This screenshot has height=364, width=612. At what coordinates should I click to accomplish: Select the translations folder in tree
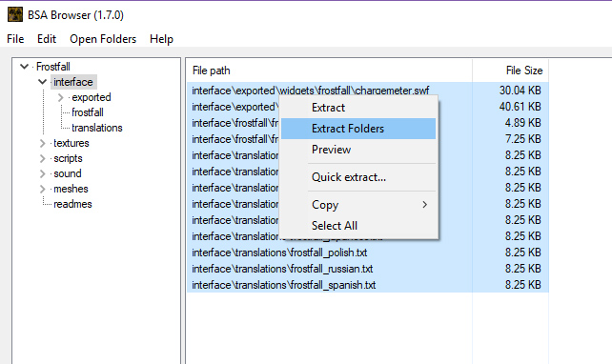[x=97, y=128]
